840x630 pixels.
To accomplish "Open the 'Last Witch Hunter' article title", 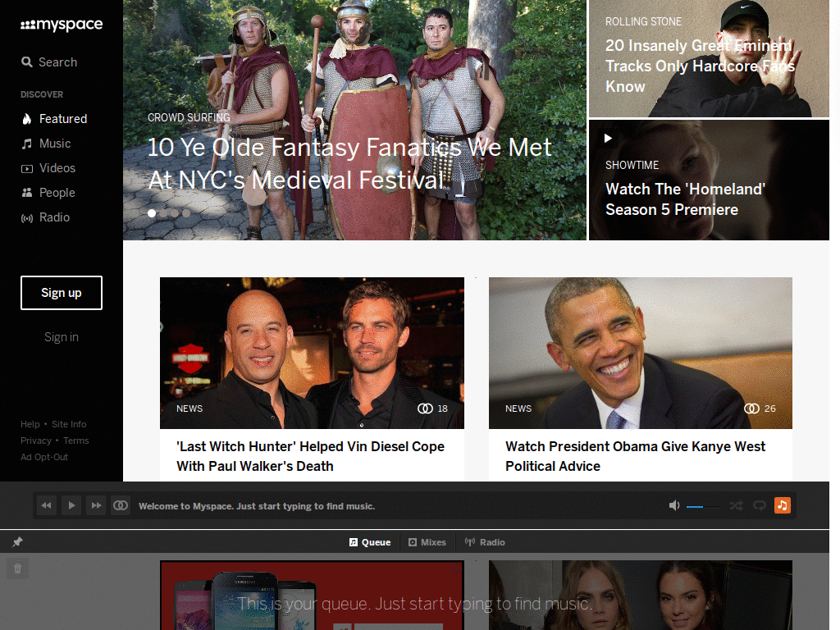I will point(311,456).
